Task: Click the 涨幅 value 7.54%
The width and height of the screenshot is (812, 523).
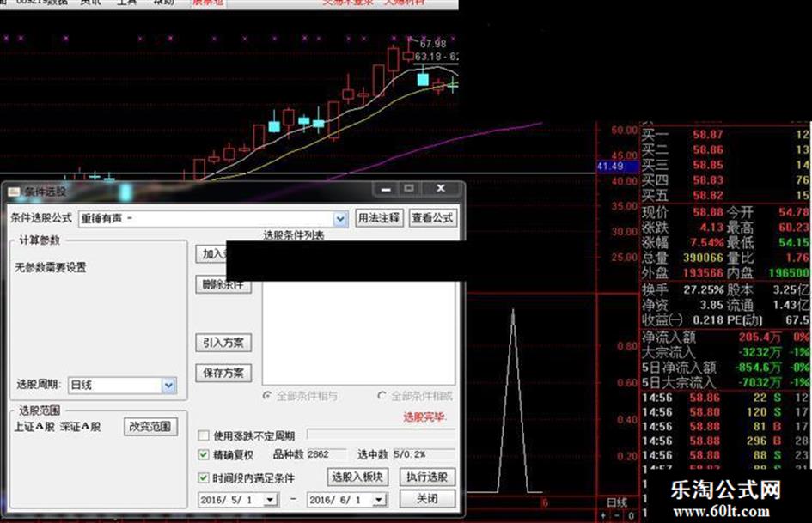Action: [x=707, y=242]
